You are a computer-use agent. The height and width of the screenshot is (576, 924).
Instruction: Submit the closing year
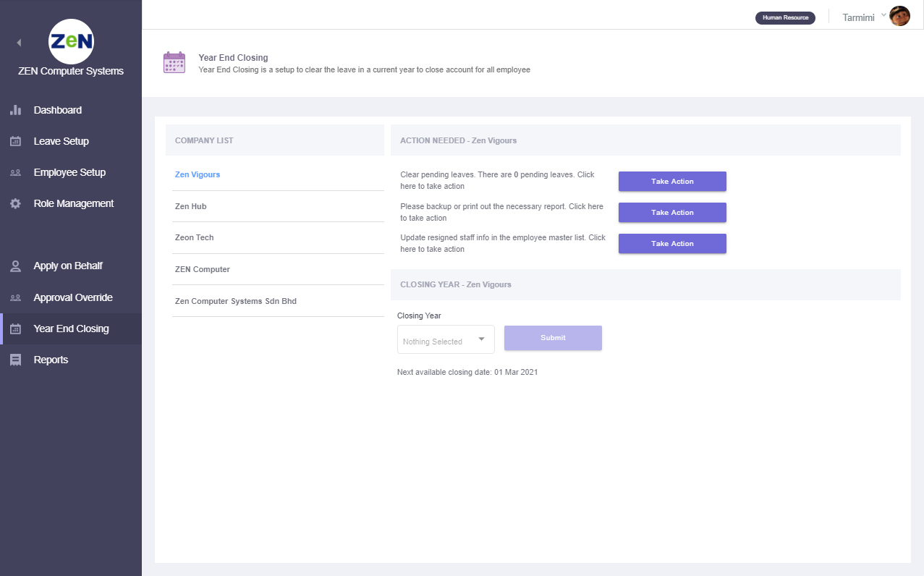click(x=553, y=338)
